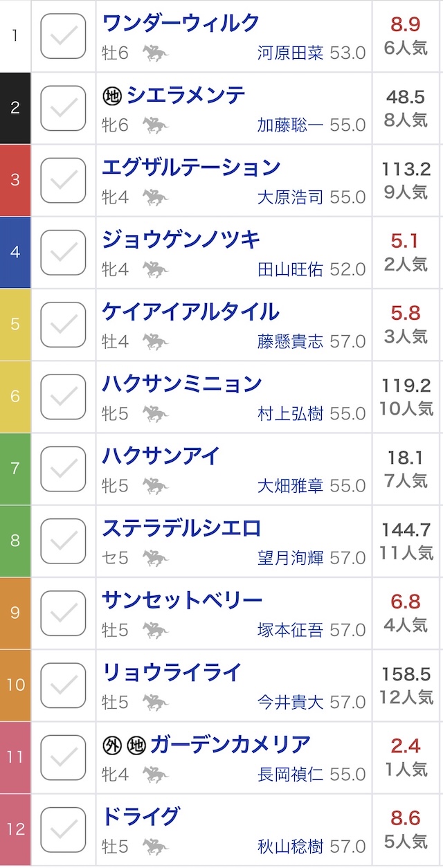Click the 地 badge next to シエラメンテ

(111, 96)
